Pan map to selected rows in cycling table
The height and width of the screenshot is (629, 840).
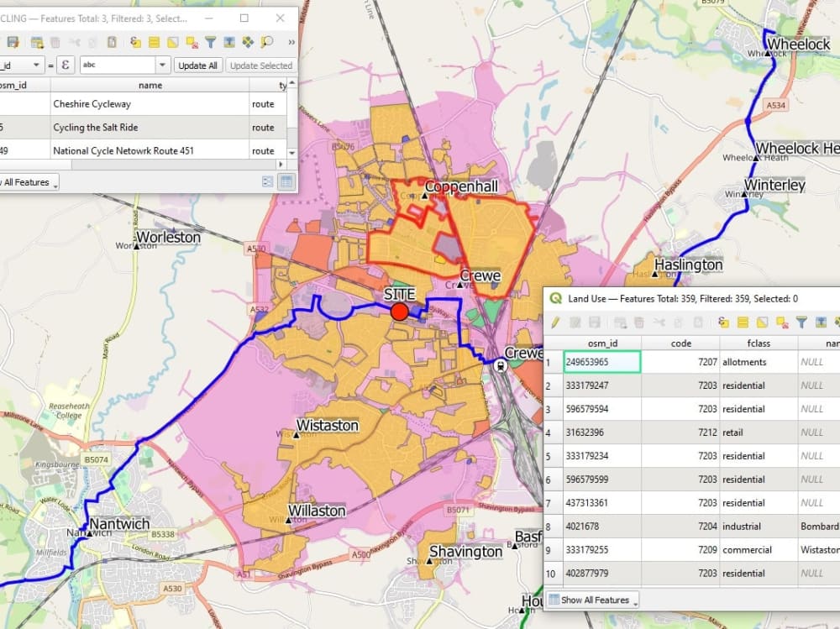tap(248, 42)
